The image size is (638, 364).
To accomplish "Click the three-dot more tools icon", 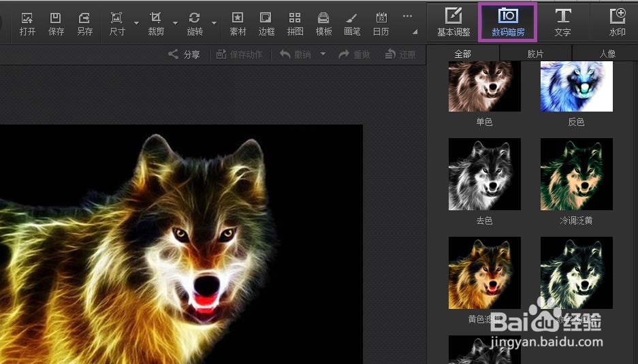I will pos(407,16).
